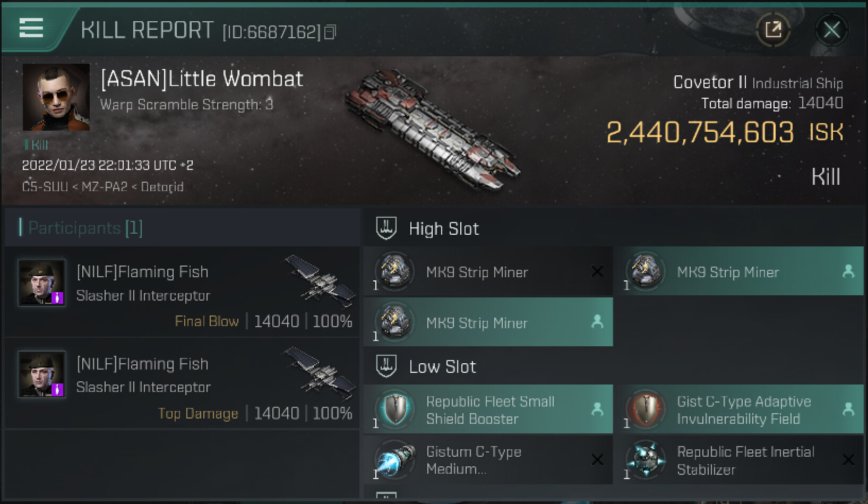Click the Gistum C-Type Medium module icon
This screenshot has height=504, width=868.
[395, 460]
